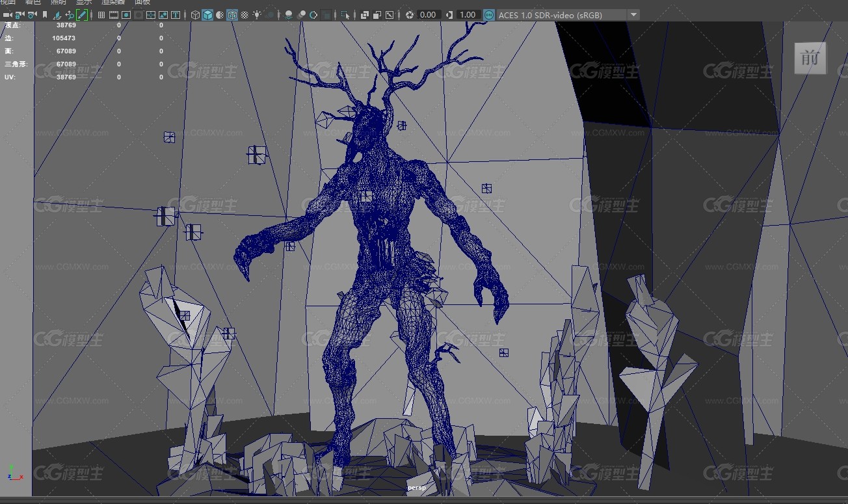Click the view transform ON icon
The height and width of the screenshot is (504, 848).
point(488,15)
